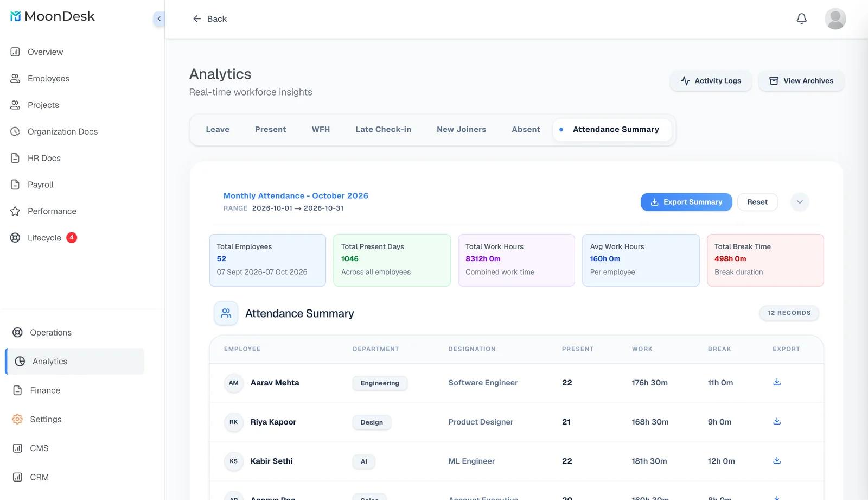This screenshot has height=500, width=868.
Task: Select the Attendance Summary tab
Action: (x=612, y=130)
